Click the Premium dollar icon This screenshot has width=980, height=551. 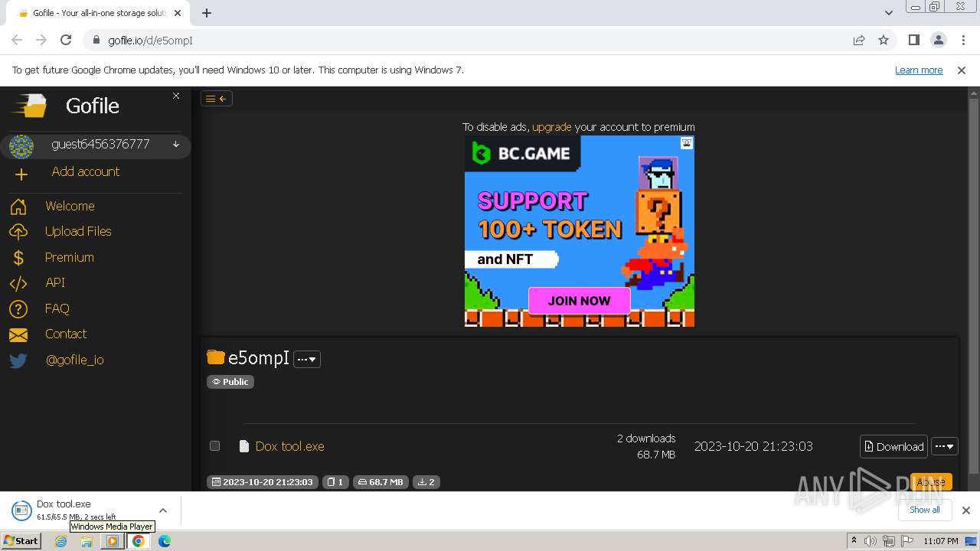(18, 258)
